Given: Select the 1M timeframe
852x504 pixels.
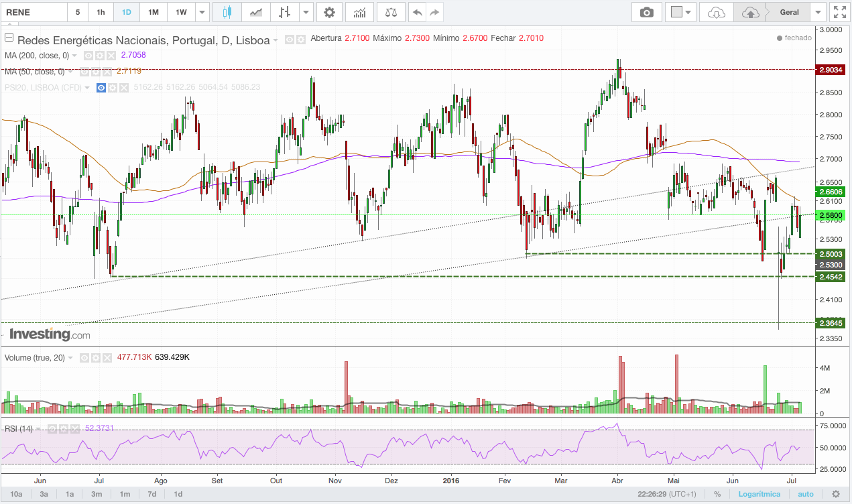Looking at the screenshot, I should 154,12.
